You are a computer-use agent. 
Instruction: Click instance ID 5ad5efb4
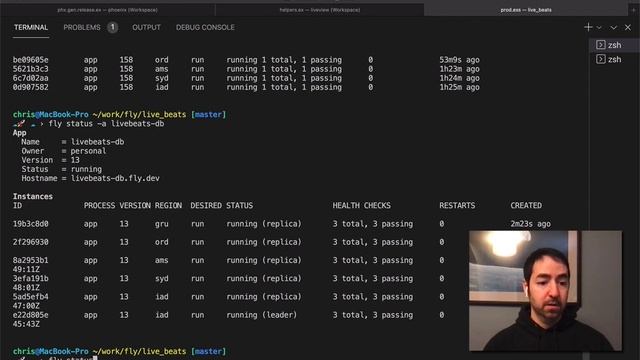tap(31, 297)
